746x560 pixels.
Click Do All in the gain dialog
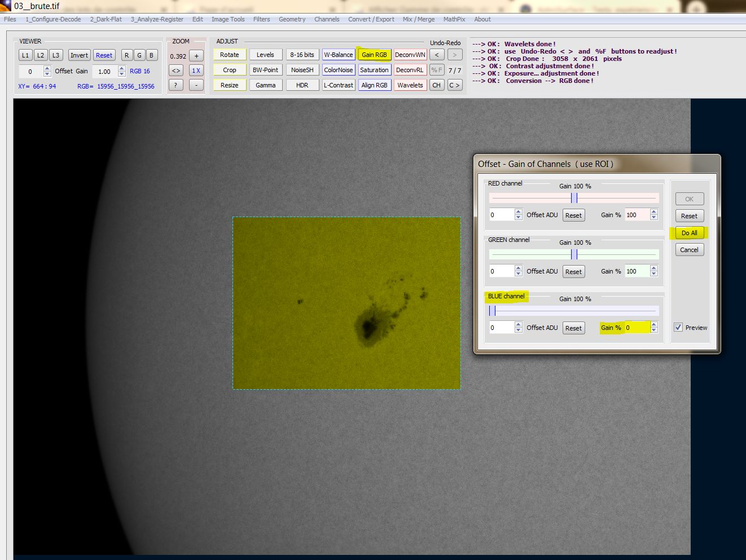[x=690, y=233]
